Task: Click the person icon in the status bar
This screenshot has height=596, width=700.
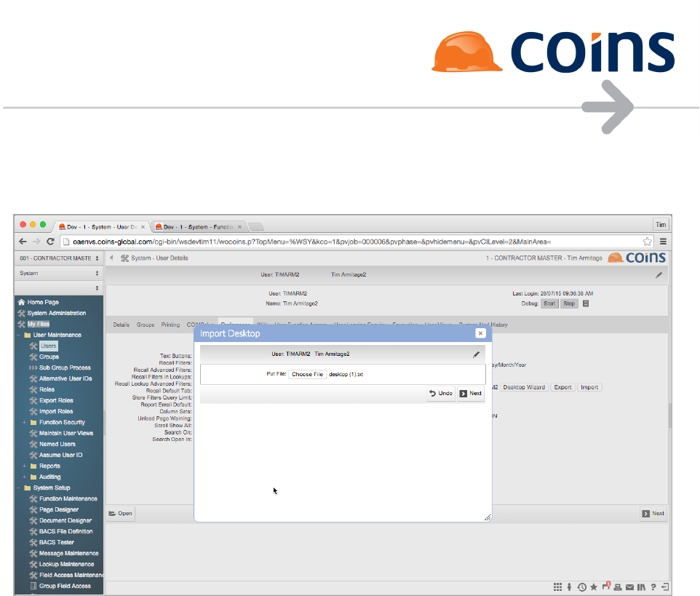Action: coord(569,587)
